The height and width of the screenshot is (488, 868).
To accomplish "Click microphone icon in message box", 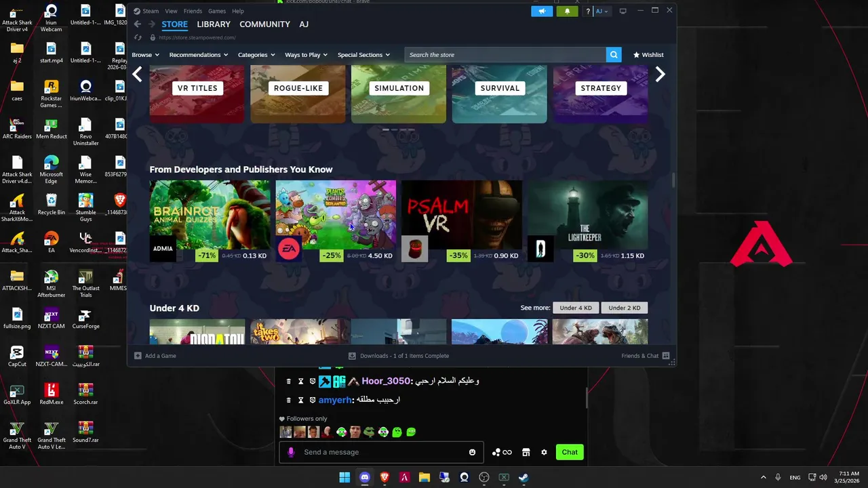I will pyautogui.click(x=291, y=452).
